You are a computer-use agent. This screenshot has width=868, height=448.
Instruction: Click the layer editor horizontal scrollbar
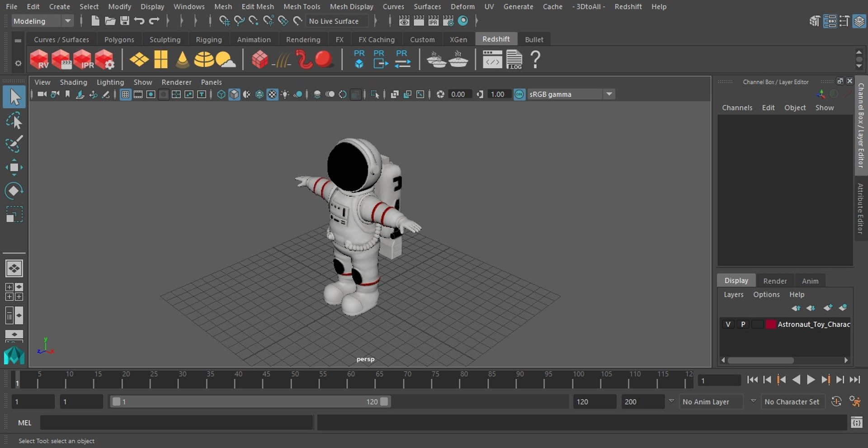pyautogui.click(x=760, y=360)
